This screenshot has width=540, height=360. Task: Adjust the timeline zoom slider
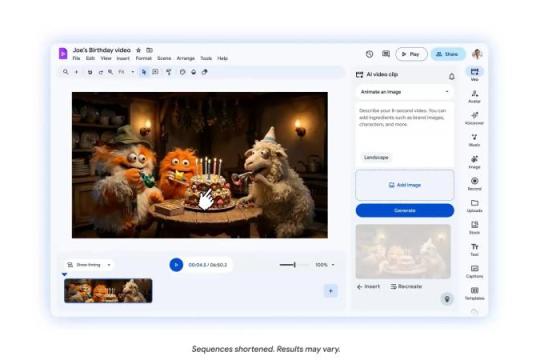tap(294, 265)
